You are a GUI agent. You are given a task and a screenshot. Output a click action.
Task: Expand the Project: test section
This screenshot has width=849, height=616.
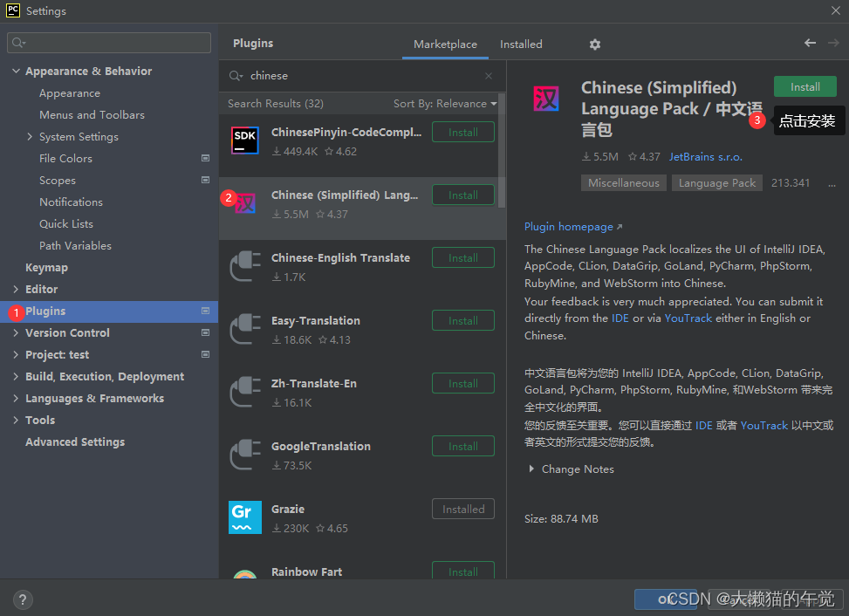point(16,354)
